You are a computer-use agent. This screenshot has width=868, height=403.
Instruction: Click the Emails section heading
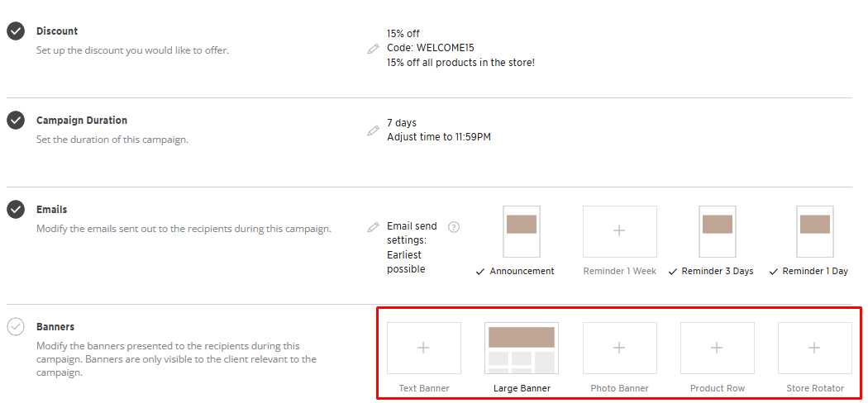tap(52, 210)
